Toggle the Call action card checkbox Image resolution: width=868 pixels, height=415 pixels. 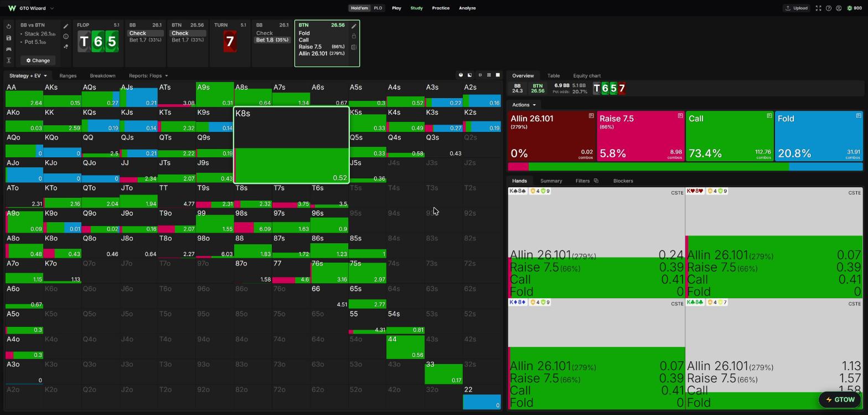click(x=769, y=116)
